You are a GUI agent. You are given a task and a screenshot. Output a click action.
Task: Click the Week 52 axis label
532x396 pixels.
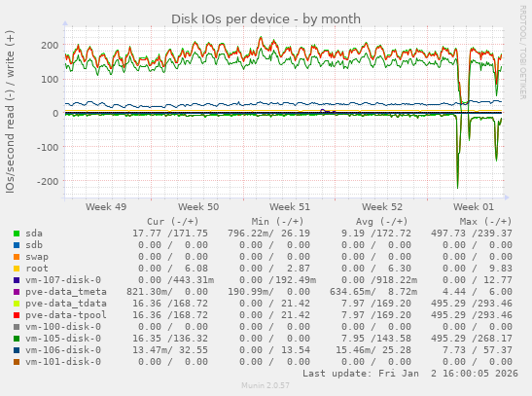coord(382,206)
